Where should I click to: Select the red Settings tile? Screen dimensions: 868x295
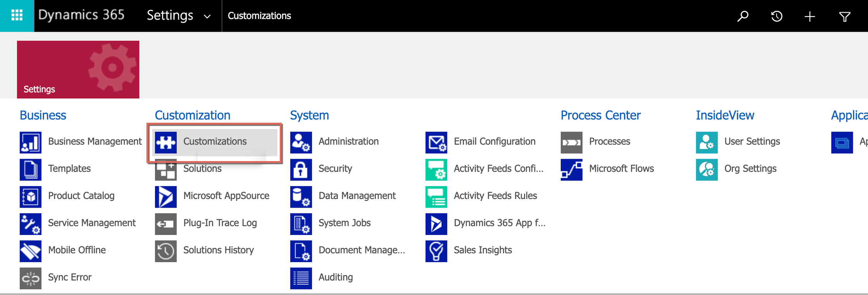[x=78, y=69]
